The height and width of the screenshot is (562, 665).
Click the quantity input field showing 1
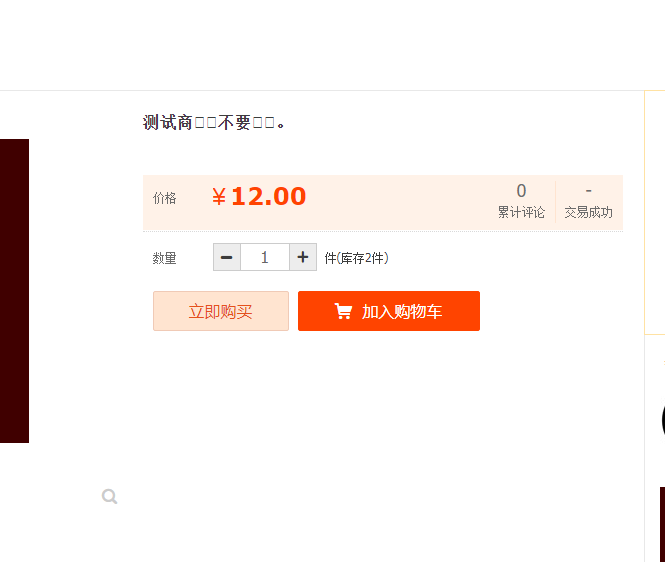pyautogui.click(x=265, y=257)
